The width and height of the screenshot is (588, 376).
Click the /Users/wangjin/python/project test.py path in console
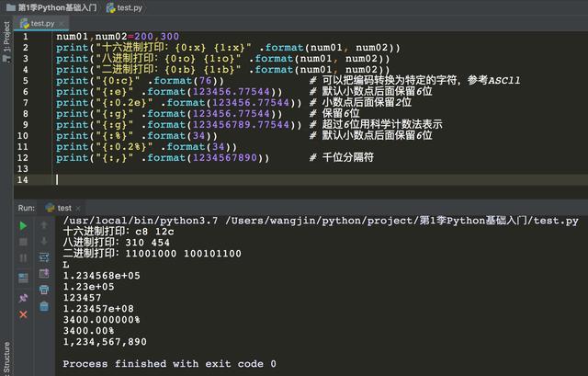point(401,221)
